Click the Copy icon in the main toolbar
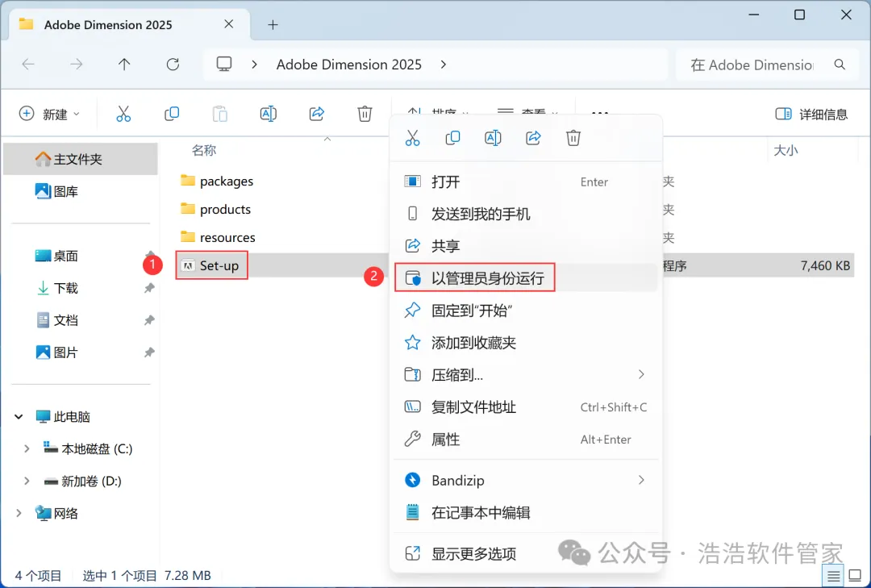This screenshot has width=871, height=588. click(172, 114)
